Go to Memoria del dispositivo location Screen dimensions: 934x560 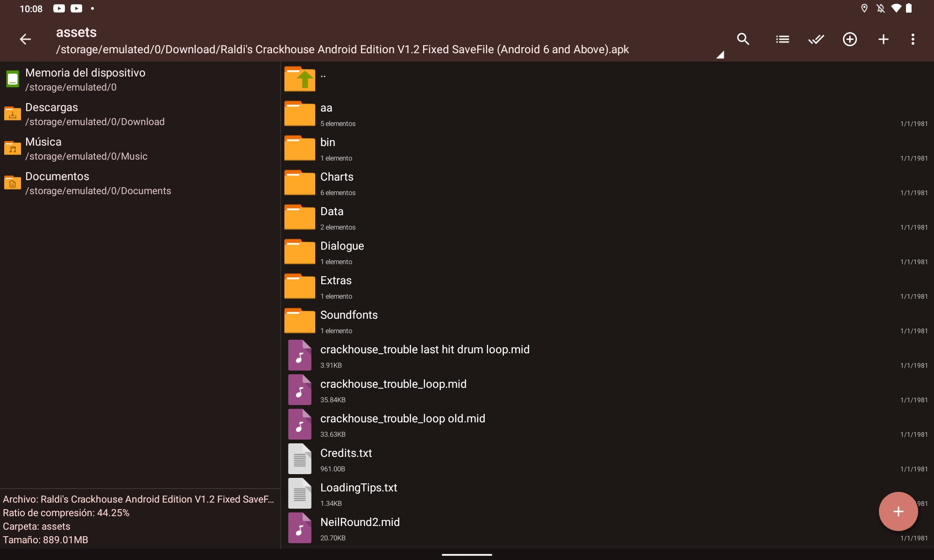[x=140, y=79]
